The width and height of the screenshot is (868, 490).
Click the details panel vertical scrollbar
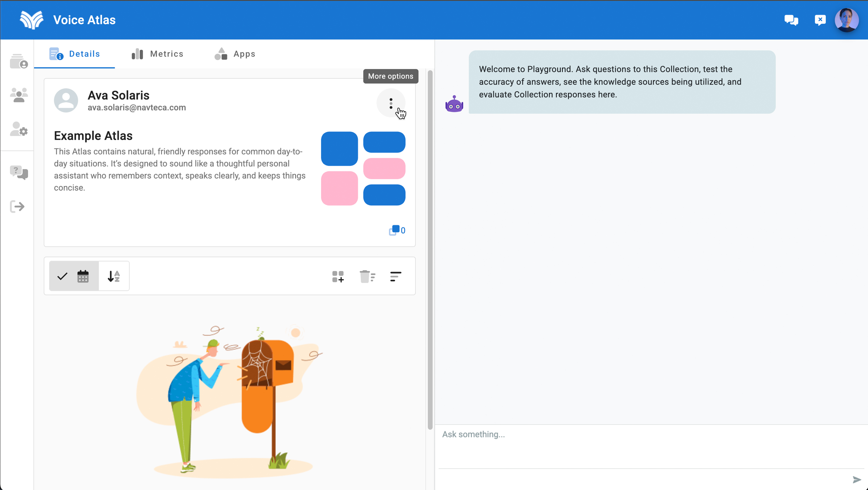(430, 250)
